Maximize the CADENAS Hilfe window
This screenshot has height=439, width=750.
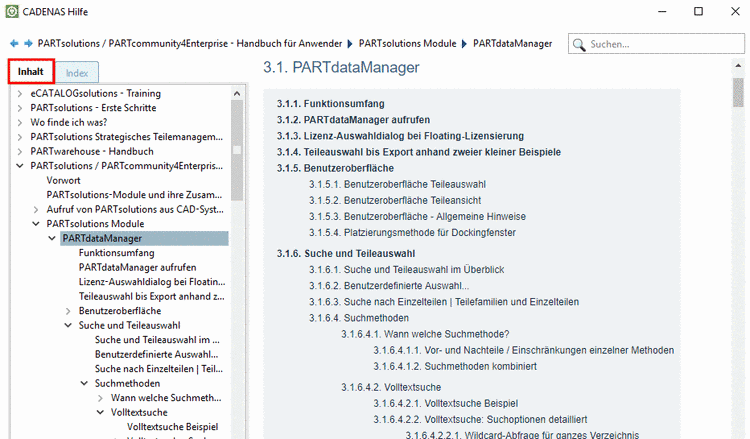(698, 11)
